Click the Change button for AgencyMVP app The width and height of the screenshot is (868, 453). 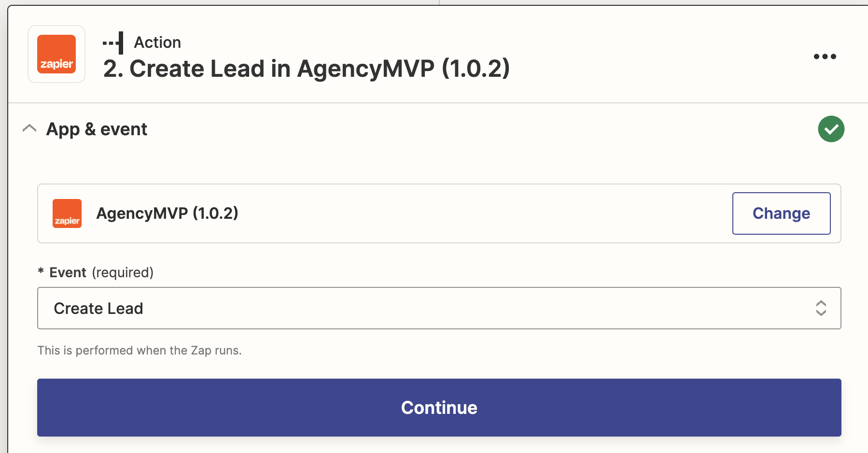pos(781,213)
